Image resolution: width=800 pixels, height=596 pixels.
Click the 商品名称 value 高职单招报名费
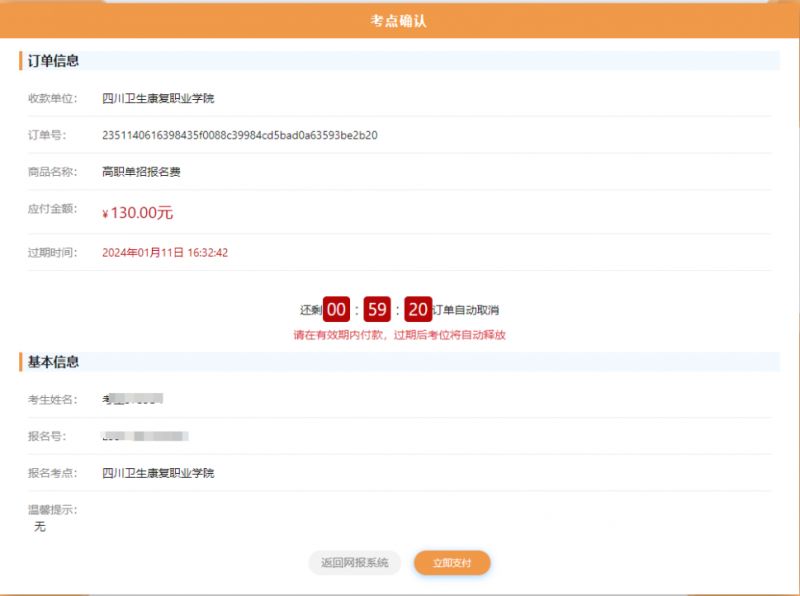[141, 172]
